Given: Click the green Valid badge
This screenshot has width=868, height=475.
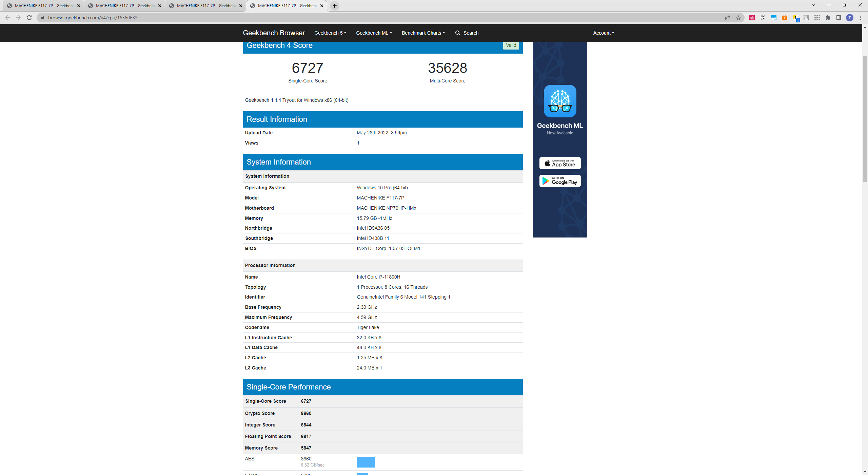Looking at the screenshot, I should tap(511, 45).
